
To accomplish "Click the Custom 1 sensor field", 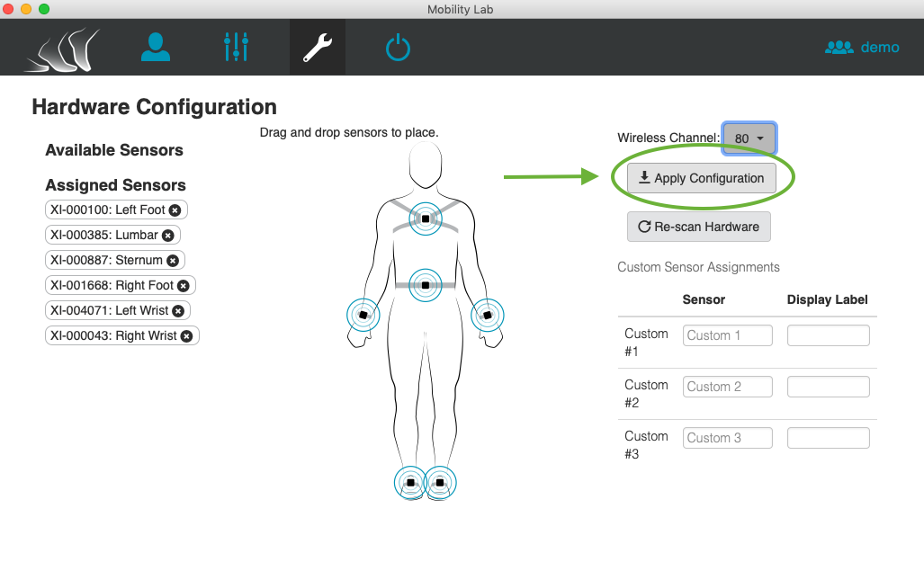I will pyautogui.click(x=727, y=335).
